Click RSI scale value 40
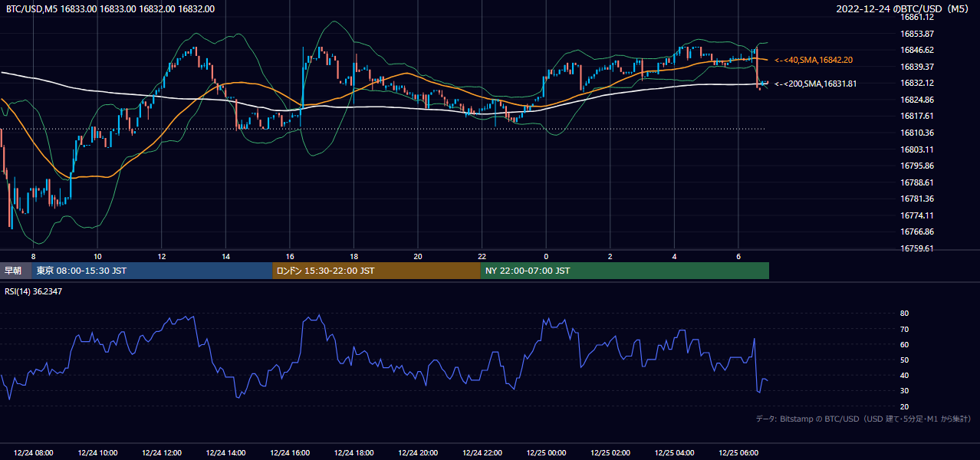The image size is (980, 460). [904, 375]
